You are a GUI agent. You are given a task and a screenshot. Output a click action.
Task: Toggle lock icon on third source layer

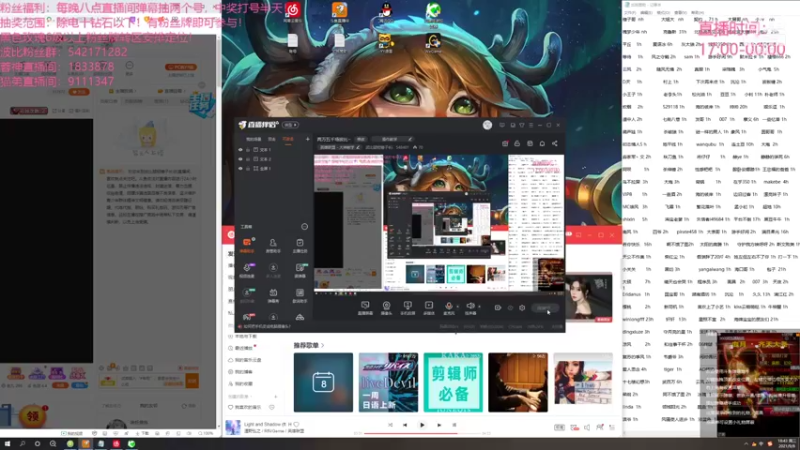pos(248,168)
